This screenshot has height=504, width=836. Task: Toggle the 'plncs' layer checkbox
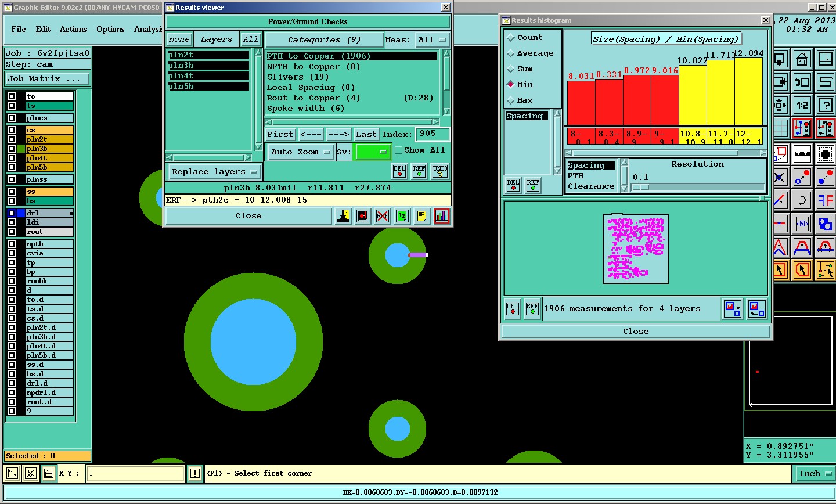[12, 118]
